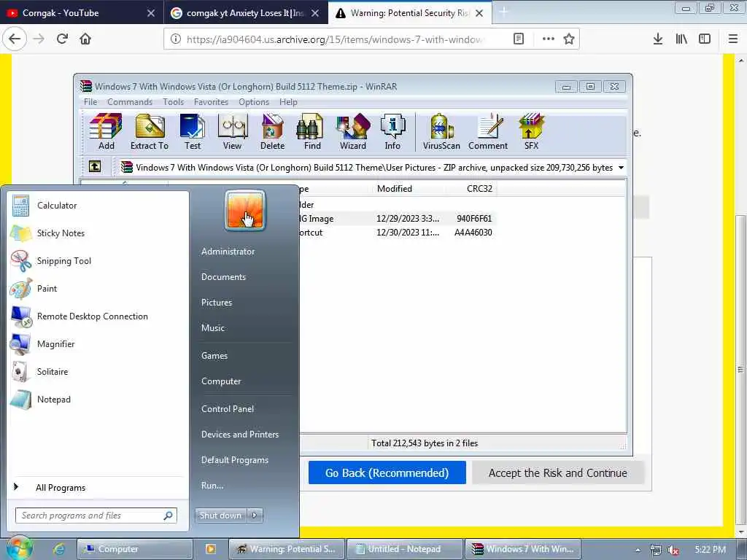Click the Firefox address bar URL
This screenshot has width=747, height=560.
coord(333,39)
